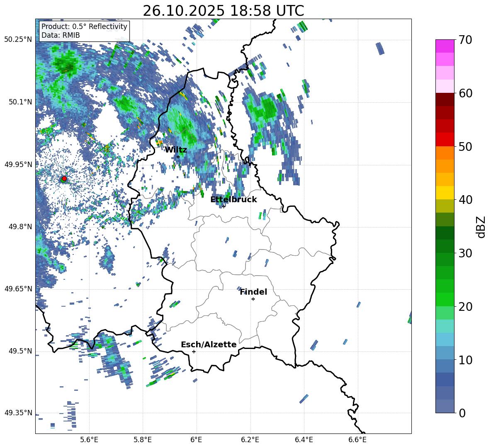Click the bright red colorbar swatch near 50

click(445, 140)
